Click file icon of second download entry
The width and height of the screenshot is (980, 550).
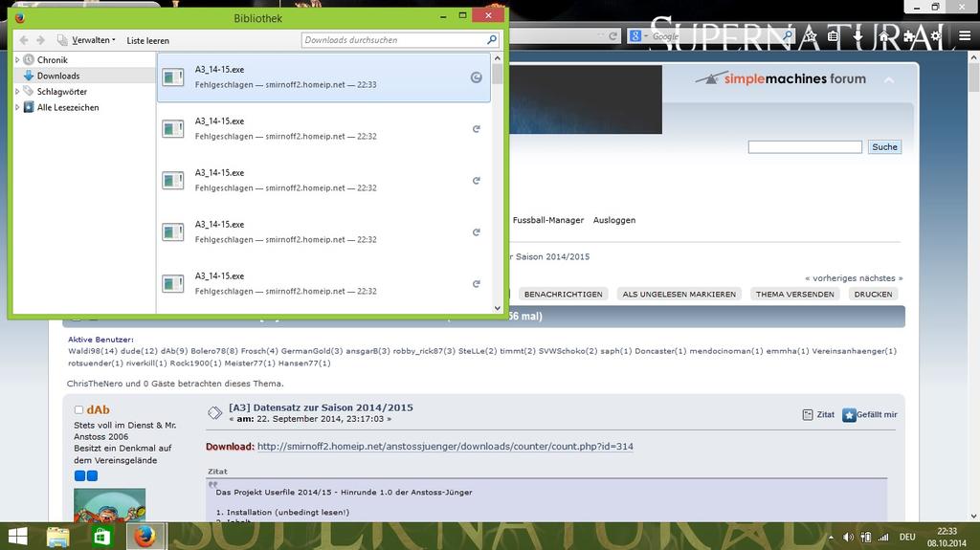(173, 129)
